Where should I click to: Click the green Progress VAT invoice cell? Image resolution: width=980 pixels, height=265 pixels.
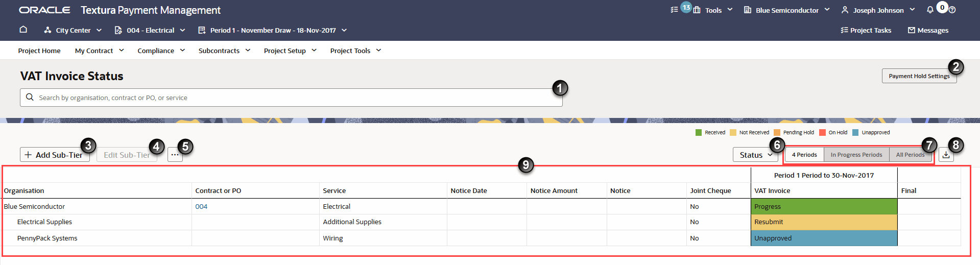(824, 206)
